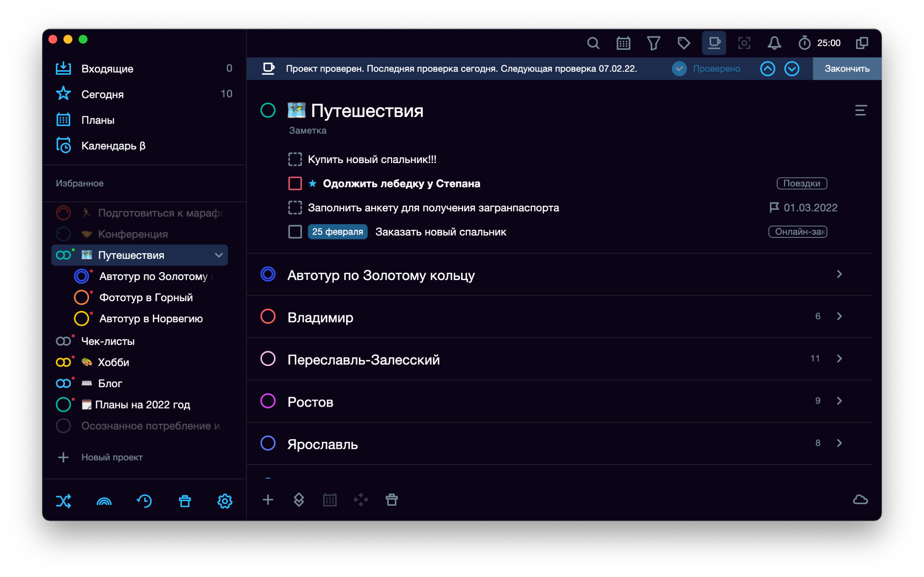Open Подготовиться к марафону project in sidebar
Screen dimensions: 924x577
point(140,213)
